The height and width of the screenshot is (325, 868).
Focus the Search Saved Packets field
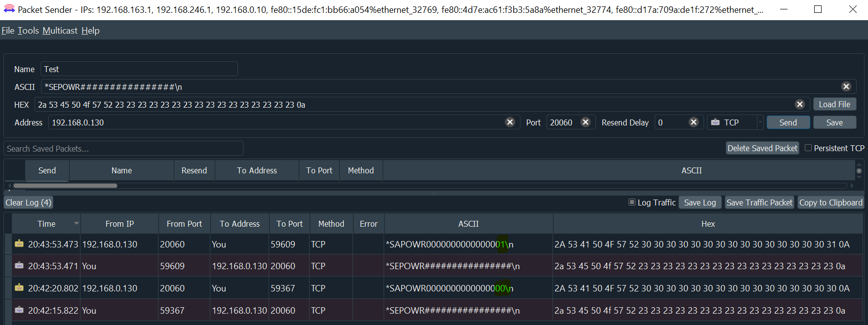(x=123, y=149)
